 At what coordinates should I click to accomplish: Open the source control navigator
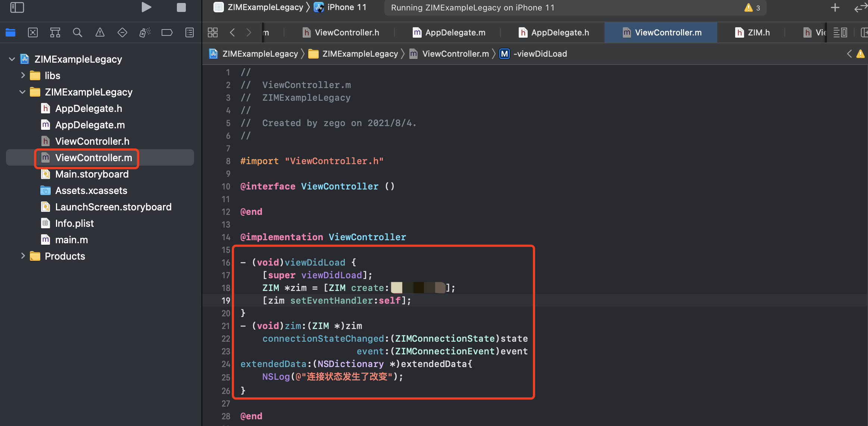pyautogui.click(x=33, y=33)
